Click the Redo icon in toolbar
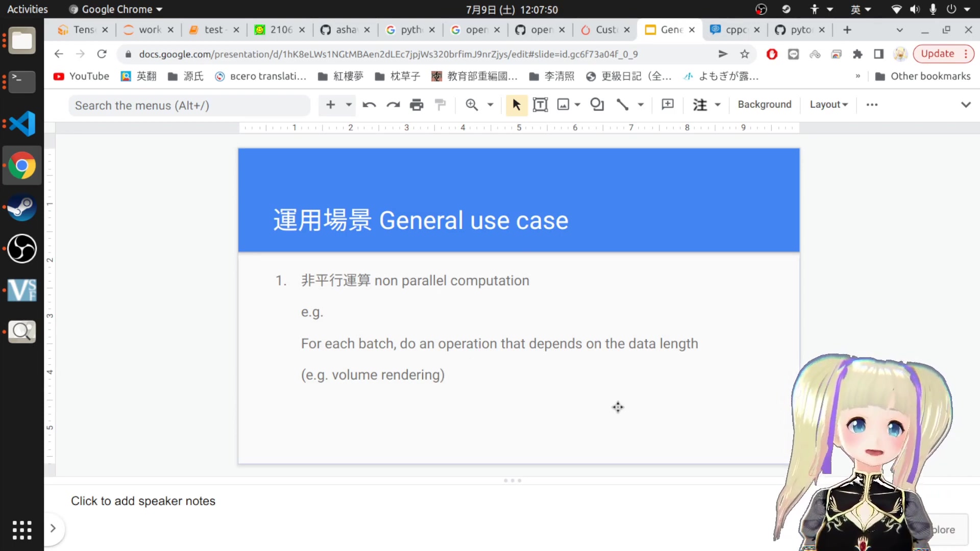Image resolution: width=980 pixels, height=551 pixels. (393, 105)
